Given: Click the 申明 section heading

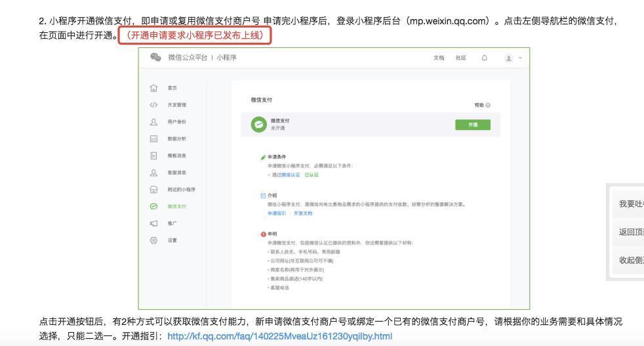Looking at the screenshot, I should coord(272,234).
